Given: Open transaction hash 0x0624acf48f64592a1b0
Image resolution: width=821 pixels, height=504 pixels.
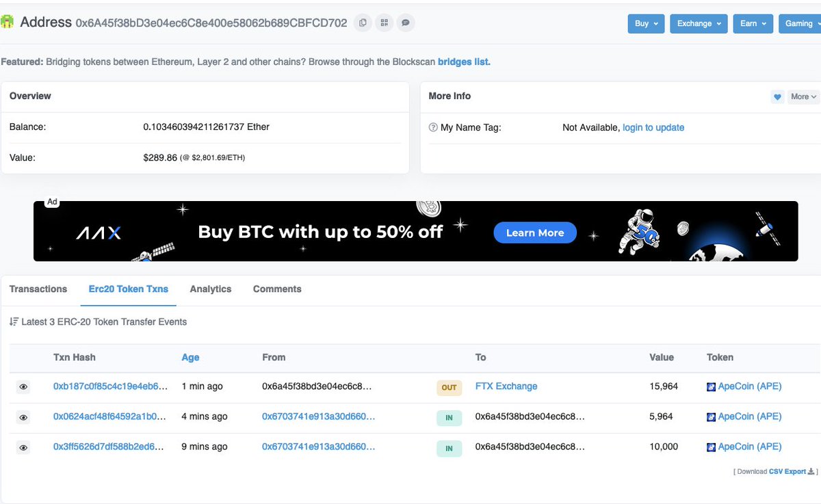Looking at the screenshot, I should [x=110, y=416].
